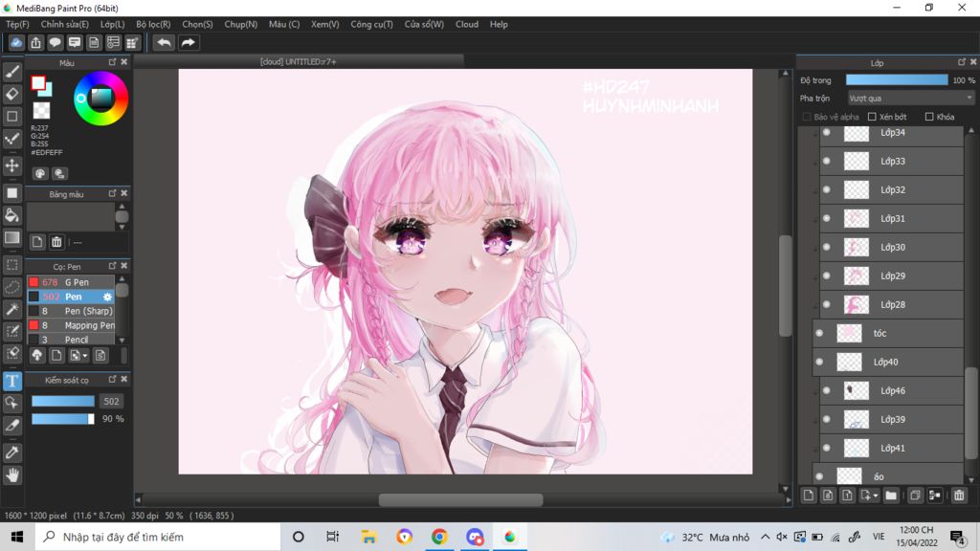The image size is (980, 551).
Task: Open Chrome from the taskbar
Action: (439, 537)
